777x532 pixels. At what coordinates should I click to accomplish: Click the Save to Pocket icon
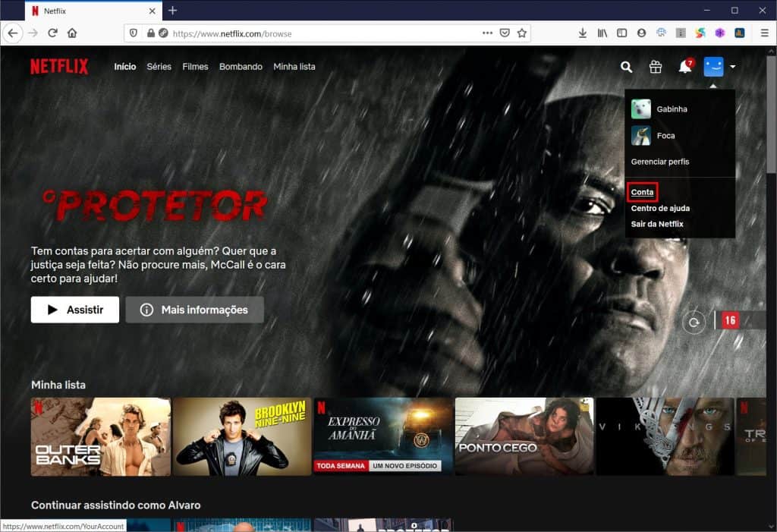pyautogui.click(x=505, y=33)
